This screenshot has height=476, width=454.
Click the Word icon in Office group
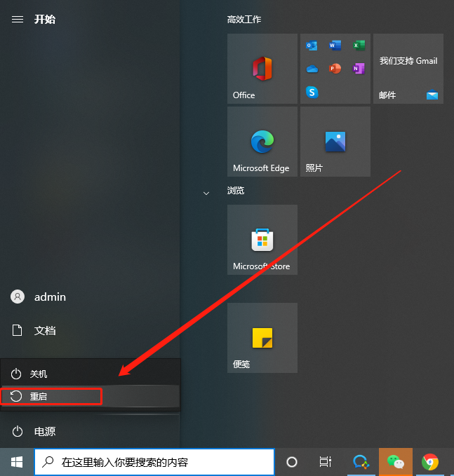[335, 46]
